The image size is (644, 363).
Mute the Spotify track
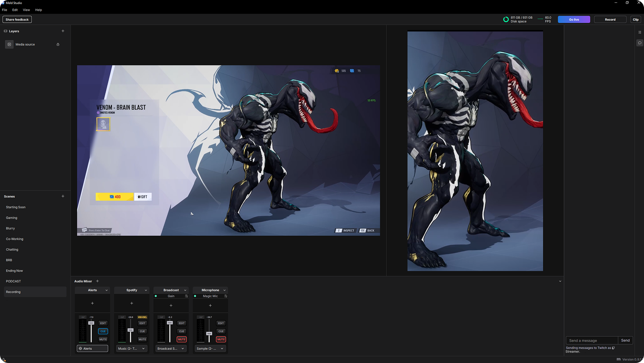pyautogui.click(x=142, y=339)
